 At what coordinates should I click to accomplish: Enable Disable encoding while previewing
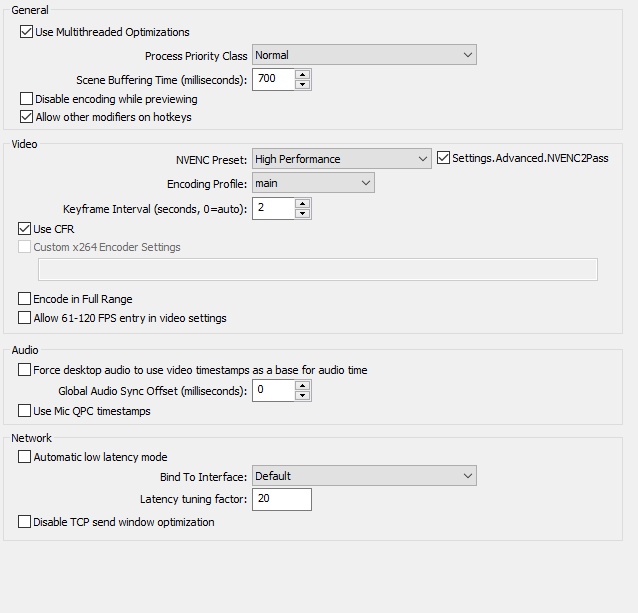[x=26, y=99]
